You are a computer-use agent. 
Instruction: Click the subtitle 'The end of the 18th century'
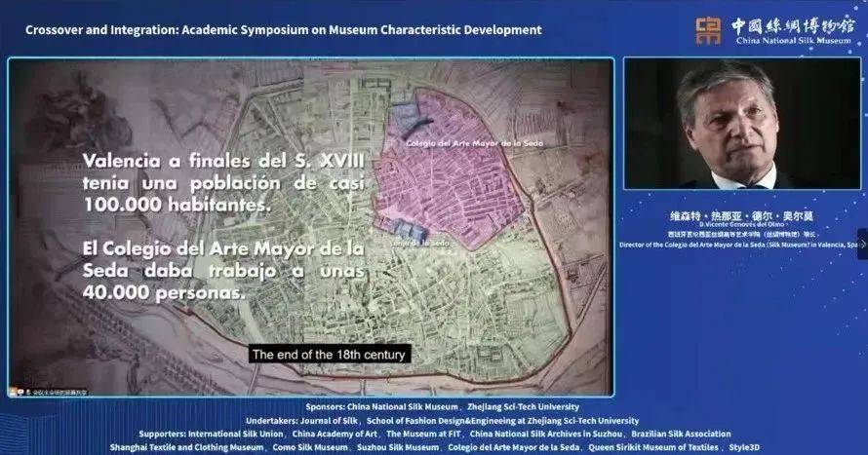point(328,355)
